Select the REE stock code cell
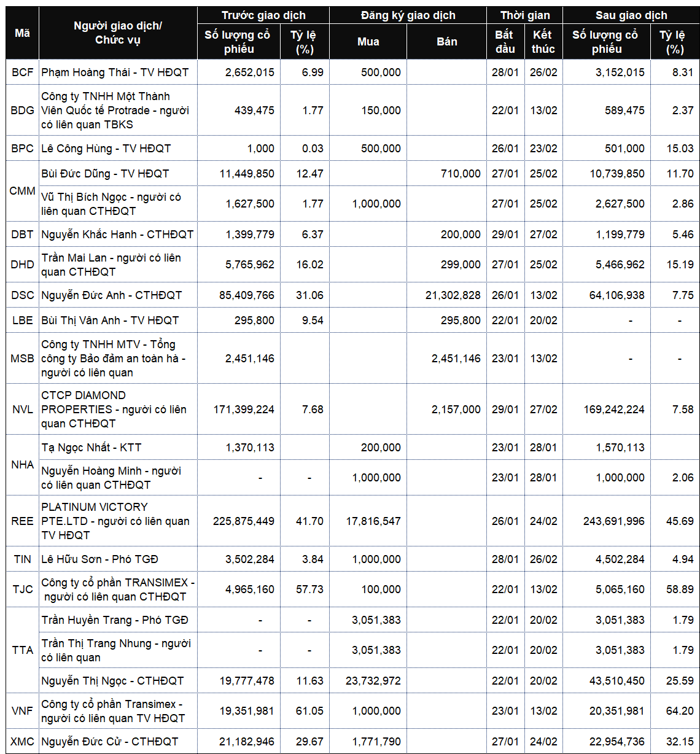This screenshot has width=700, height=754. 22,521
